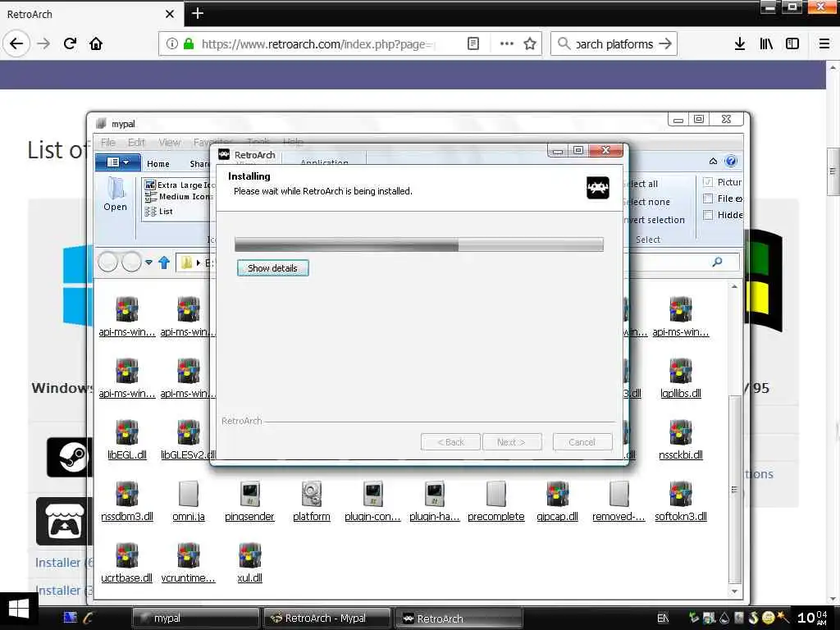Image resolution: width=840 pixels, height=630 pixels.
Task: Open recent locations dropdown arrow
Action: click(x=148, y=262)
